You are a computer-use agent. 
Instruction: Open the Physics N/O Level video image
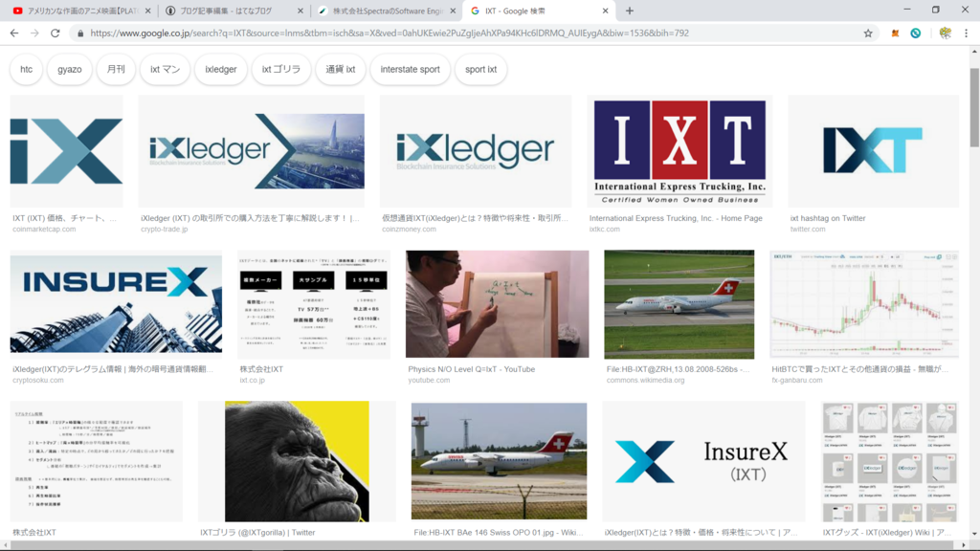click(x=497, y=305)
